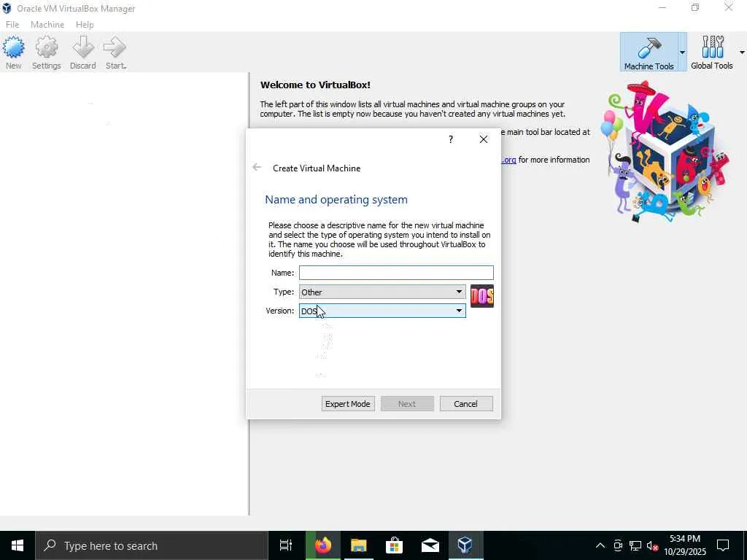
Task: Expand the Machine Tools dropdown arrow
Action: click(682, 52)
